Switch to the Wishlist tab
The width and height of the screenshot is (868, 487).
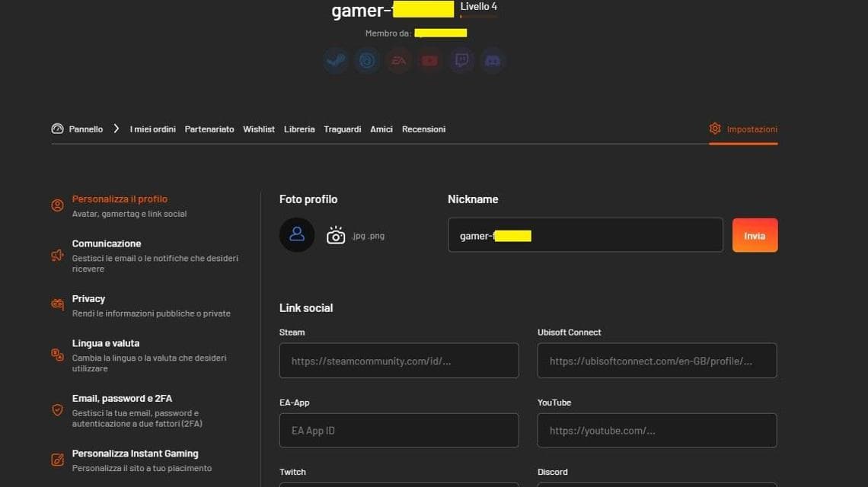tap(259, 129)
